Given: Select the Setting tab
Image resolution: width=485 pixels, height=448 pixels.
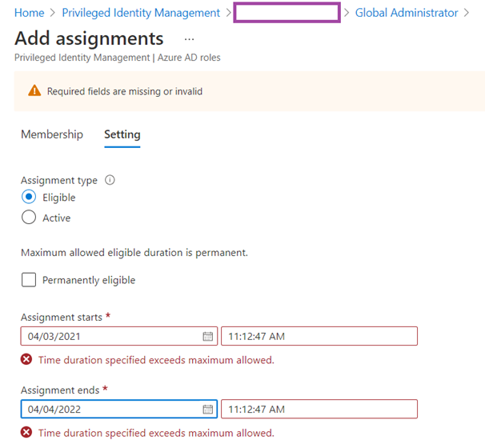Looking at the screenshot, I should click(122, 134).
